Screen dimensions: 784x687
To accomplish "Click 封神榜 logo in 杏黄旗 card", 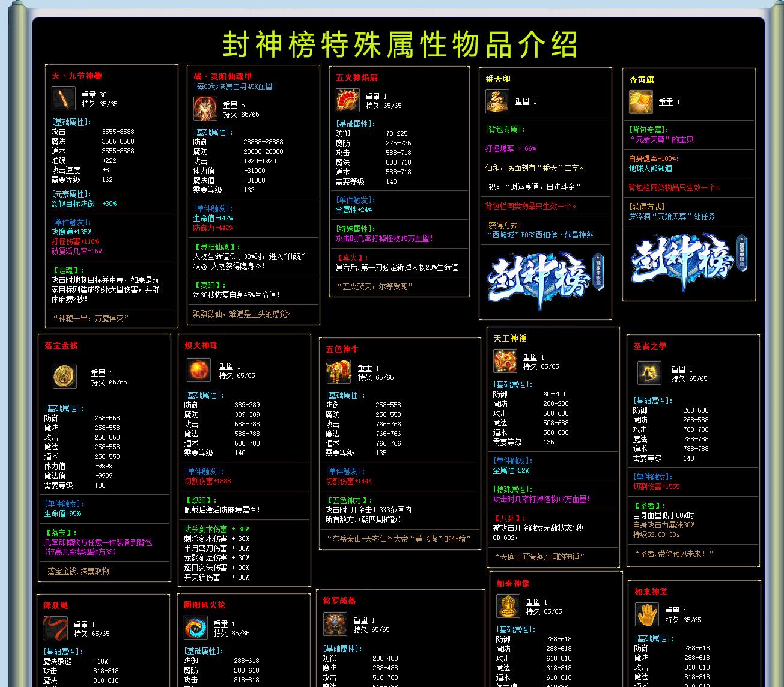I will (x=688, y=261).
